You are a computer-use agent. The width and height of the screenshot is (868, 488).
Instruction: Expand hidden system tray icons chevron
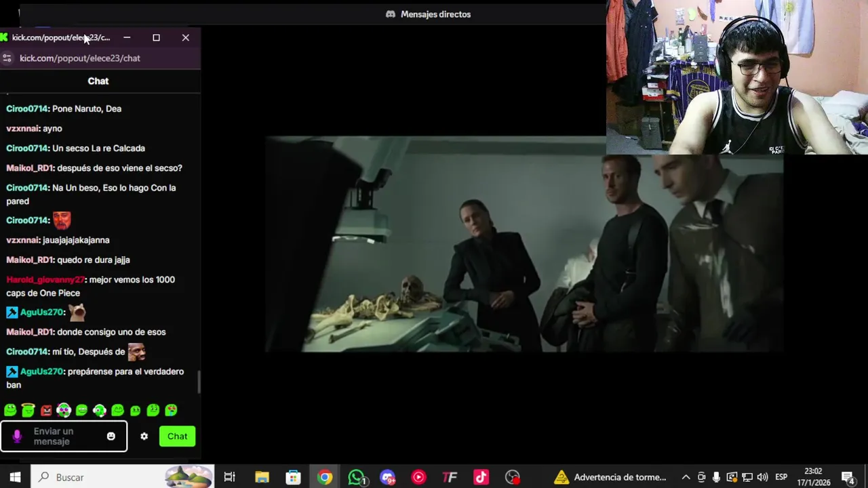[x=686, y=477]
